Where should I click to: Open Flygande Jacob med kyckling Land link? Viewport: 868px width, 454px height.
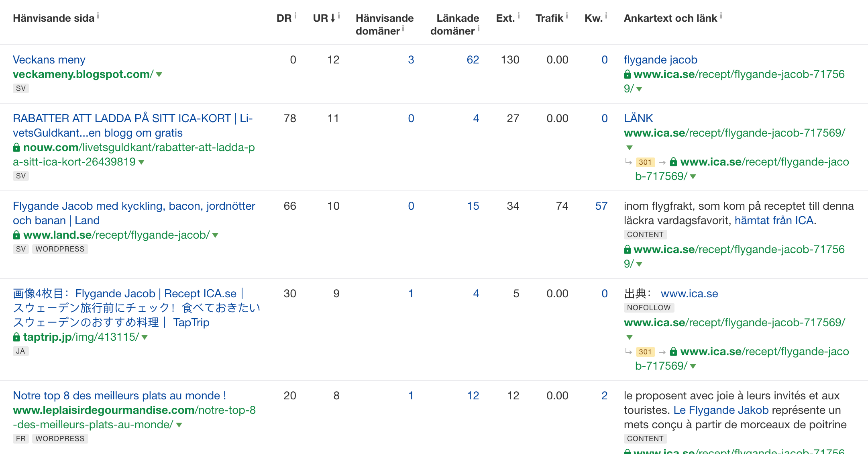(x=134, y=213)
